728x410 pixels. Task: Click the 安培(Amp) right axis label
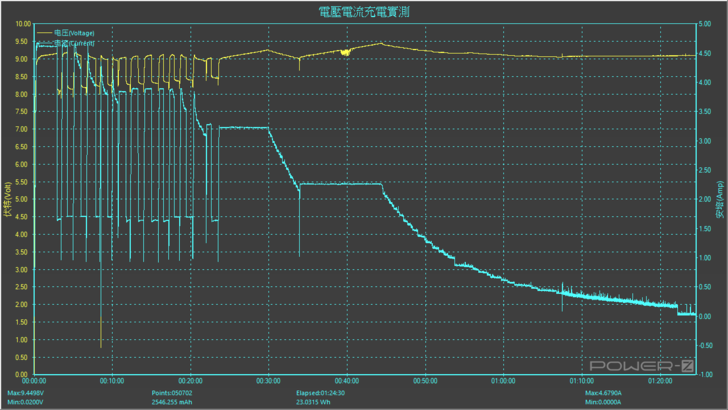pos(719,201)
